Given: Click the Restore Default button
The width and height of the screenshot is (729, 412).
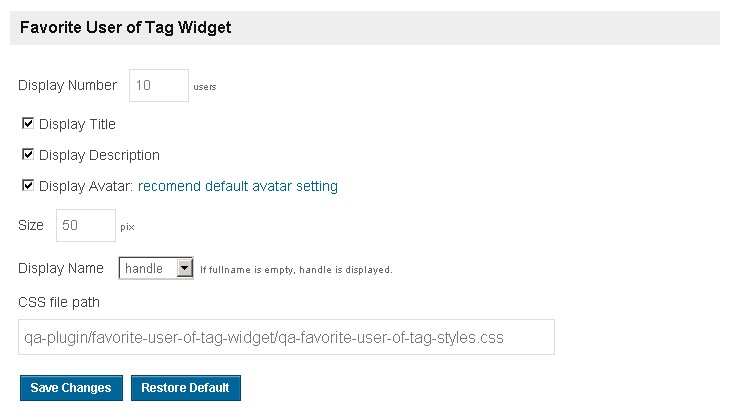Looking at the screenshot, I should tap(185, 387).
